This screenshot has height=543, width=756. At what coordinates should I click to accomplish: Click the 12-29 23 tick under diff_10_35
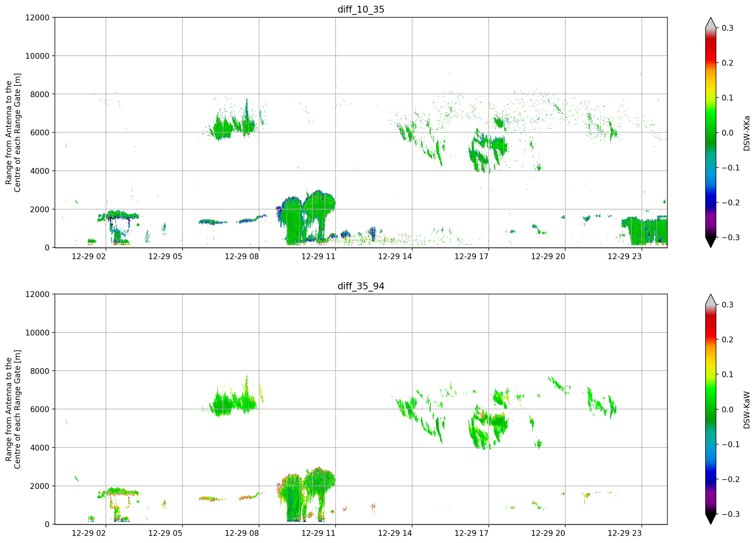pos(625,256)
